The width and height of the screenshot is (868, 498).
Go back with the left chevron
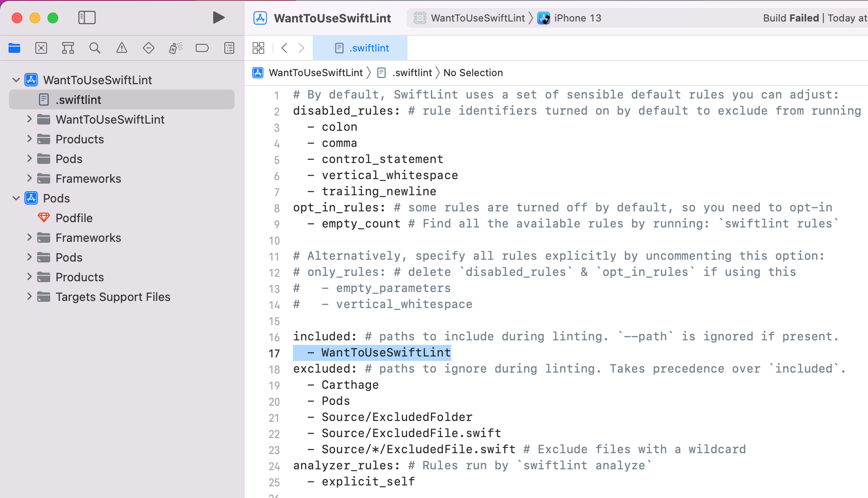pyautogui.click(x=284, y=48)
